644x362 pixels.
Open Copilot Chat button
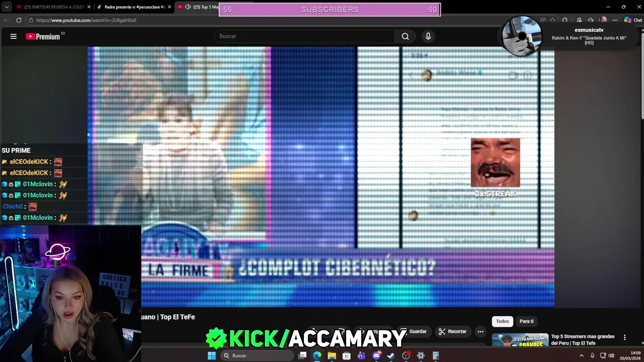pos(633,20)
